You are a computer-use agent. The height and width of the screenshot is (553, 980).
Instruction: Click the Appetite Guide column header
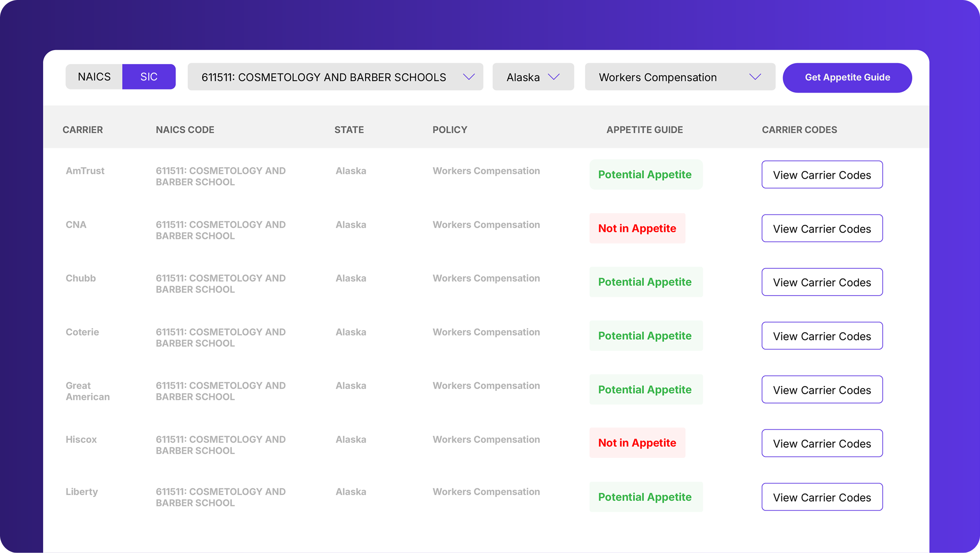pyautogui.click(x=644, y=130)
